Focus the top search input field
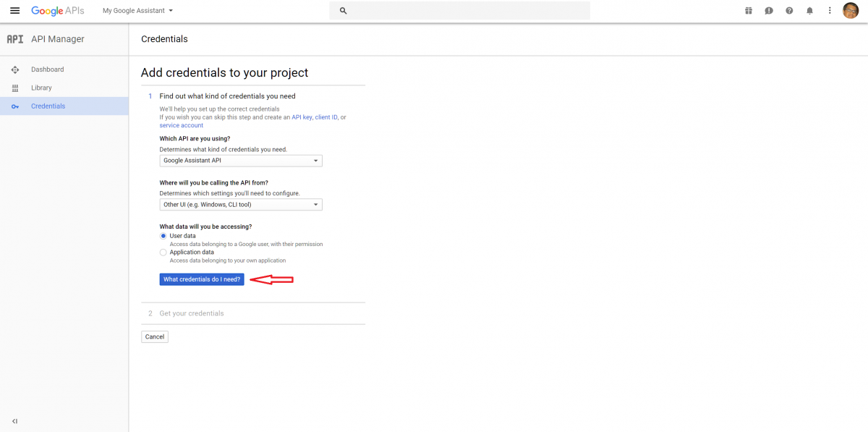The image size is (868, 432). (x=459, y=11)
